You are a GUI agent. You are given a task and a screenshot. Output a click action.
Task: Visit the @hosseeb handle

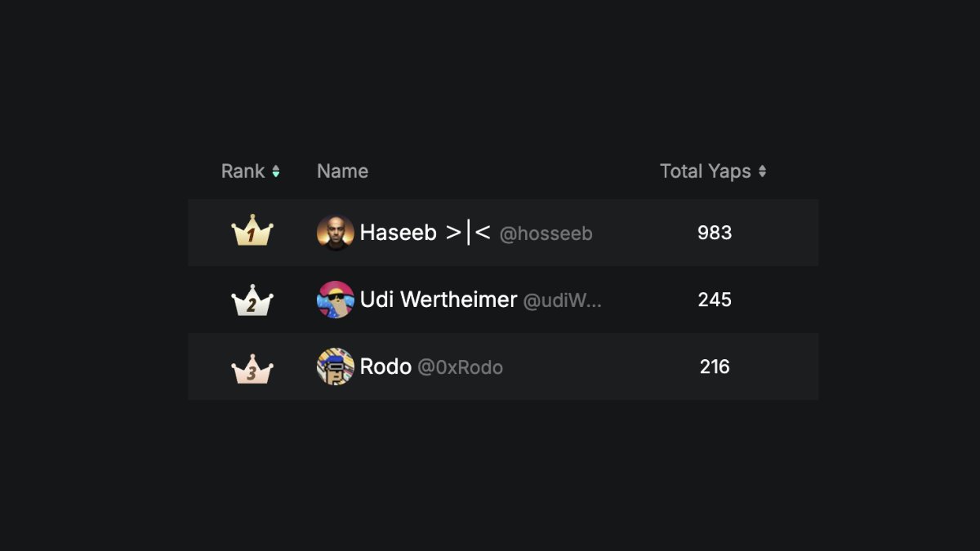546,233
